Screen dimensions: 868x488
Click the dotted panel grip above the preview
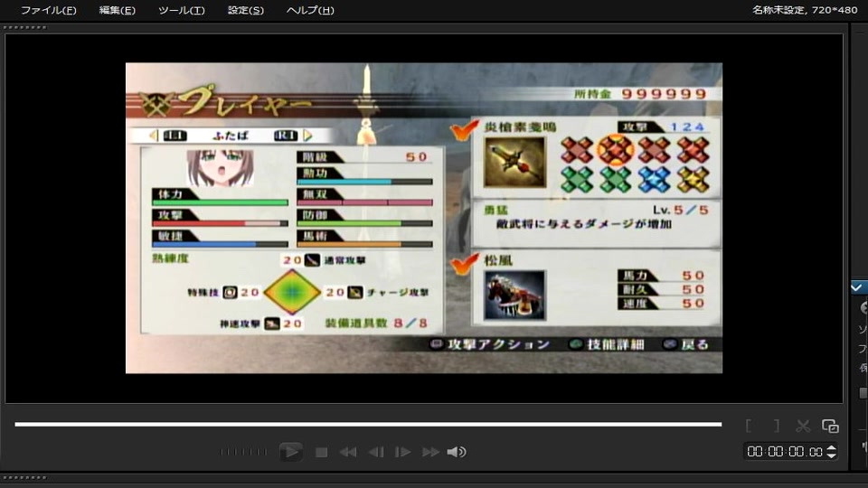tap(24, 27)
